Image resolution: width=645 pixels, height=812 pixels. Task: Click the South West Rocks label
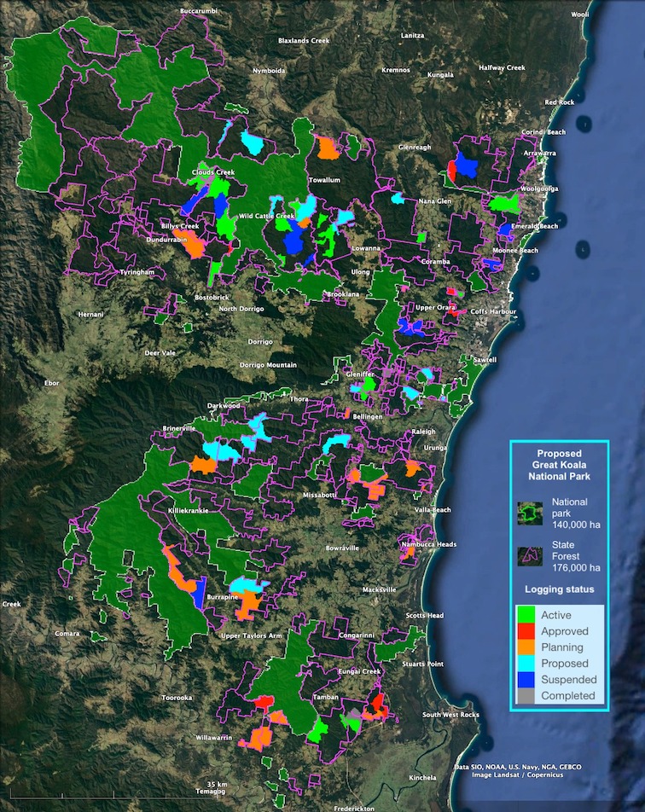450,715
